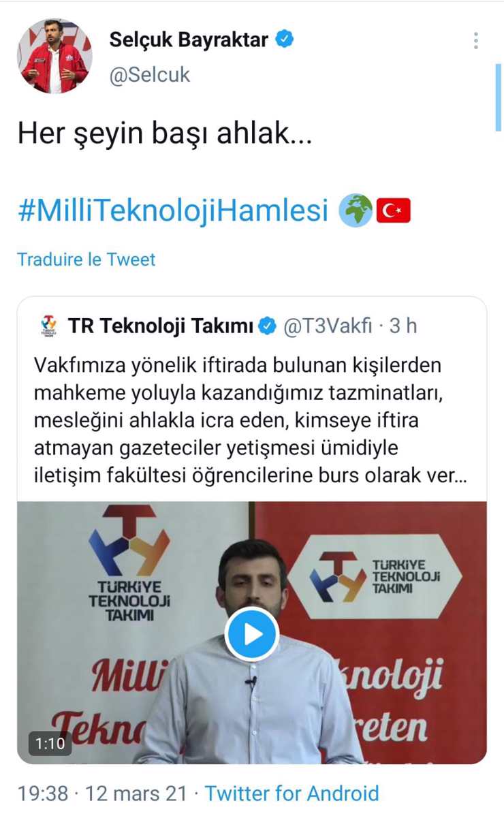Viewport: 504px width, 818px height.
Task: Click the 3 h timestamp of the quoted tweet
Action: tap(403, 326)
